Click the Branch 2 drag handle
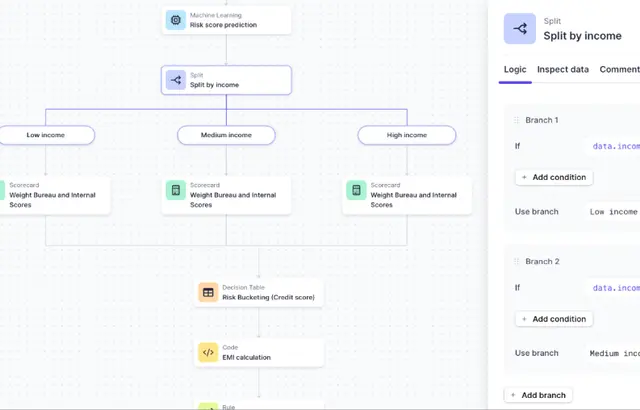Viewport: 640px width, 410px height. click(516, 262)
